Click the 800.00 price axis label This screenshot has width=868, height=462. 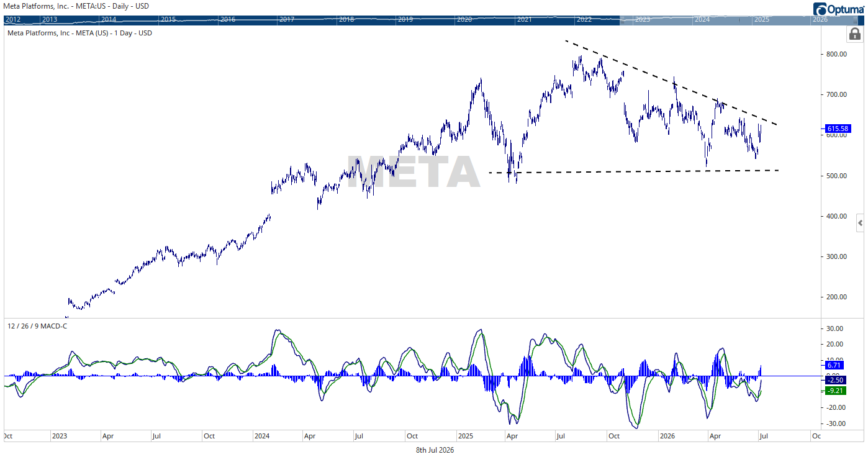pyautogui.click(x=837, y=54)
